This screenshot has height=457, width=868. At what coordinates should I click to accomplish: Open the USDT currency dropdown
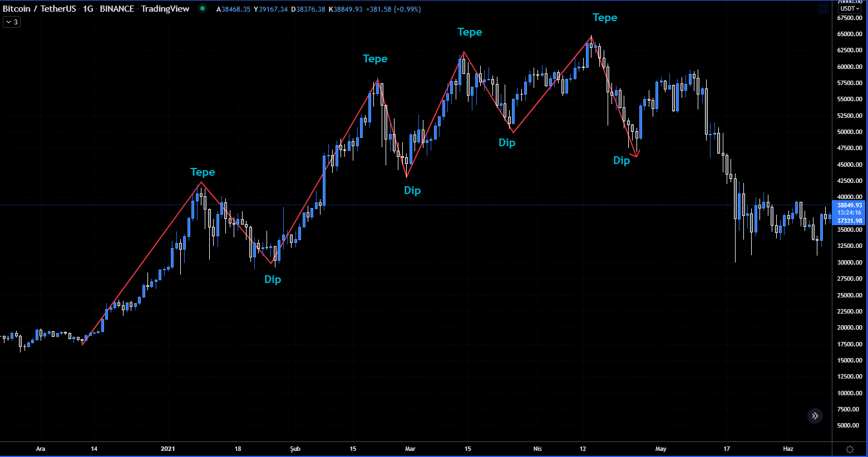coord(850,8)
